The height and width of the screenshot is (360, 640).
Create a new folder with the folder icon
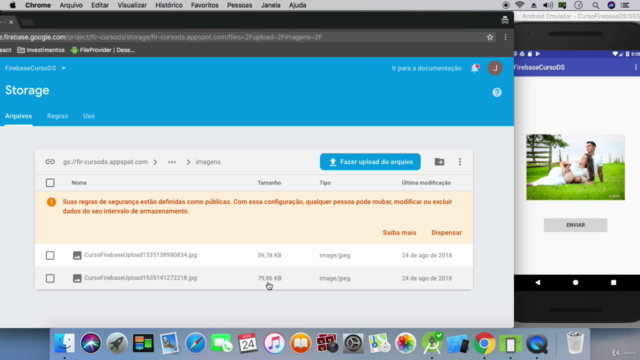coord(439,162)
